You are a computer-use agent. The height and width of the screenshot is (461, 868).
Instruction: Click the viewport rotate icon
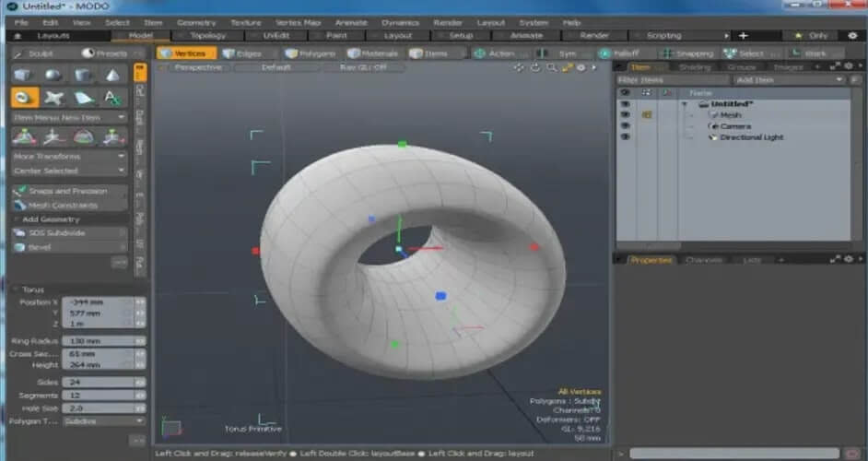(535, 67)
